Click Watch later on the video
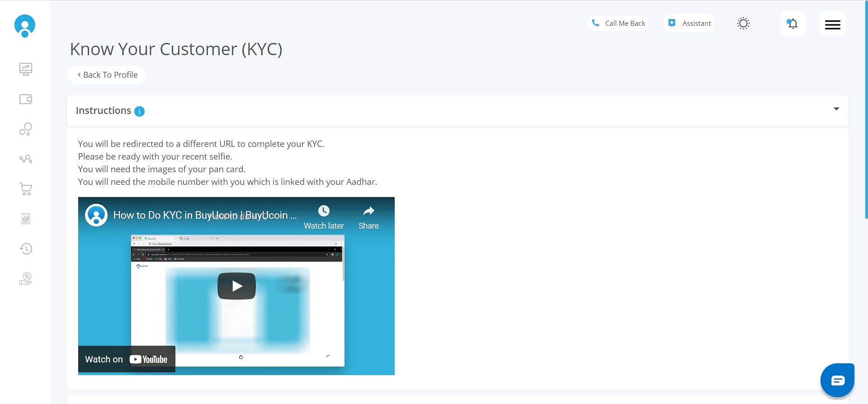This screenshot has height=404, width=868. pyautogui.click(x=324, y=217)
